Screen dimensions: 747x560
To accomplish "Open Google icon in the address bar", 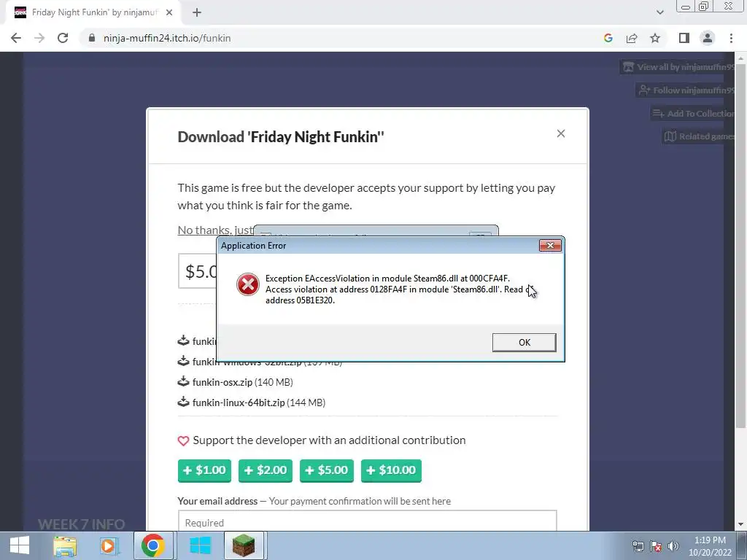I will click(x=608, y=38).
